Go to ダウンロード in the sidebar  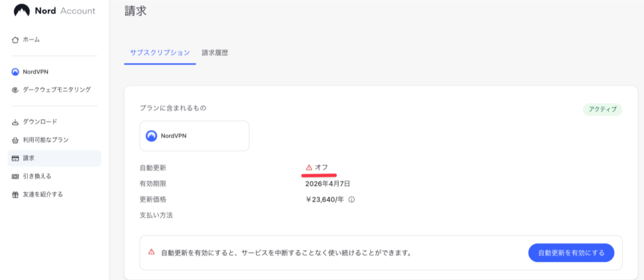point(54,122)
